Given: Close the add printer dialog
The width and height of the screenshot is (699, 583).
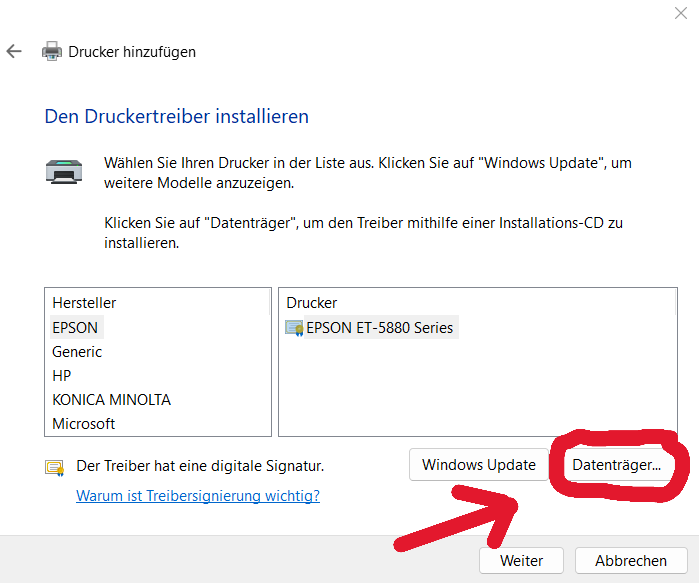Looking at the screenshot, I should click(x=680, y=12).
